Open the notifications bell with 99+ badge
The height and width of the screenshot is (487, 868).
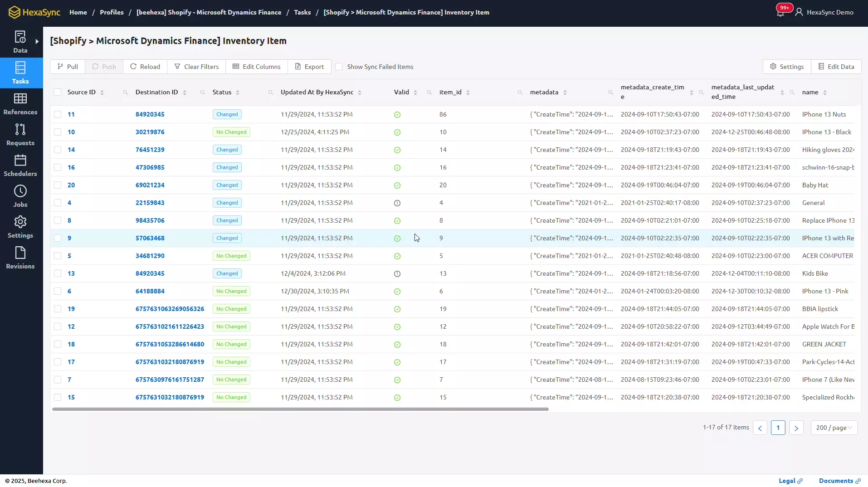(780, 12)
